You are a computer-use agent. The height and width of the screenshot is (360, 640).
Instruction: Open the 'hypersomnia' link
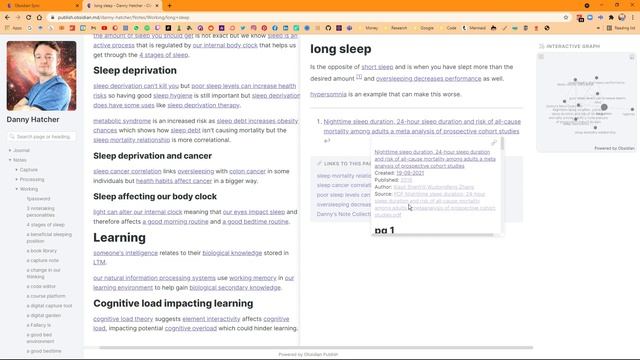click(328, 94)
